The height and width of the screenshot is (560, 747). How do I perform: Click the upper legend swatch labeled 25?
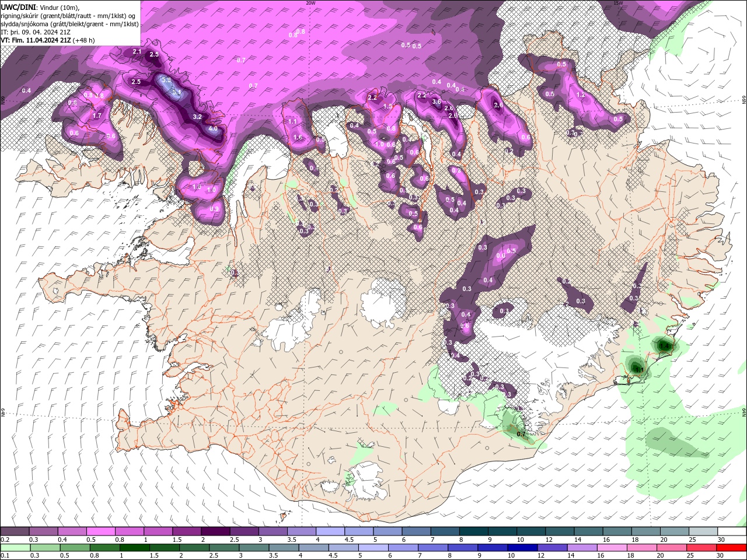(704, 531)
